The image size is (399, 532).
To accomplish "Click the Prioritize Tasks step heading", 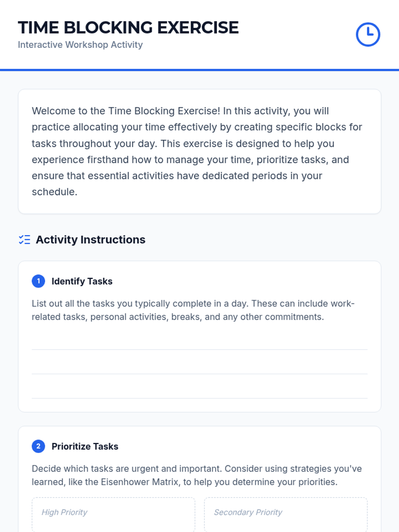I will point(85,446).
